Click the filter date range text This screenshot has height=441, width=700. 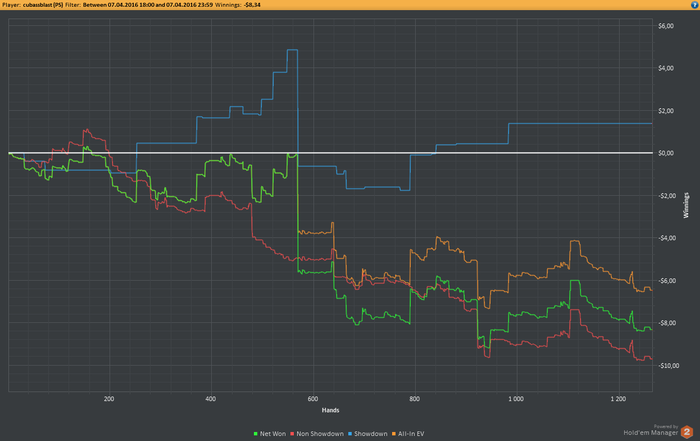tap(148, 5)
